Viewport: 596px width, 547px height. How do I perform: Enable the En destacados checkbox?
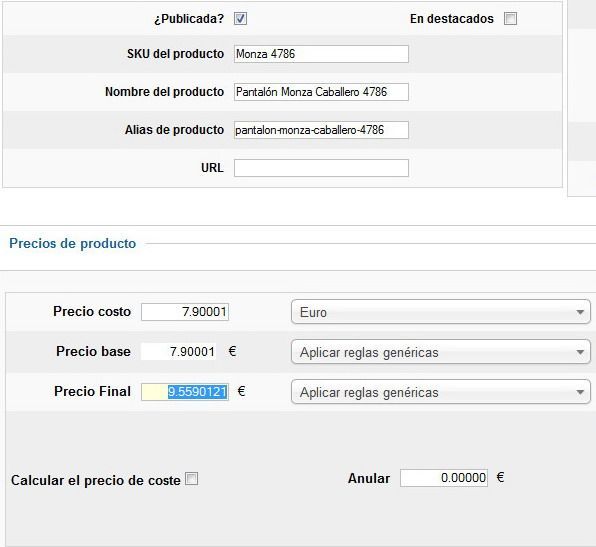tap(510, 18)
